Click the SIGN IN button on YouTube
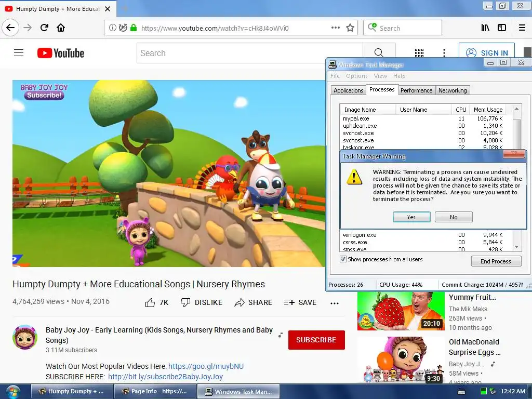 click(486, 53)
